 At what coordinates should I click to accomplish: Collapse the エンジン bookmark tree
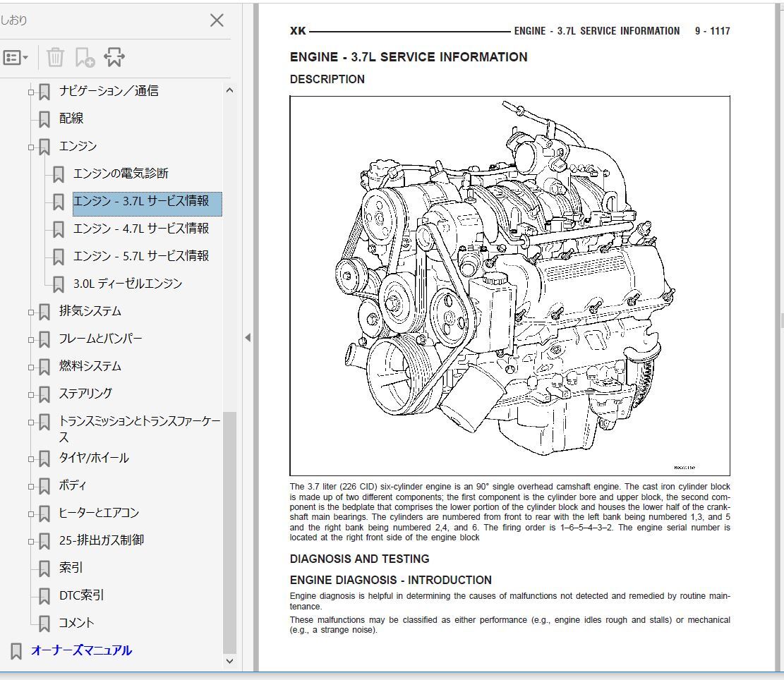tap(31, 147)
